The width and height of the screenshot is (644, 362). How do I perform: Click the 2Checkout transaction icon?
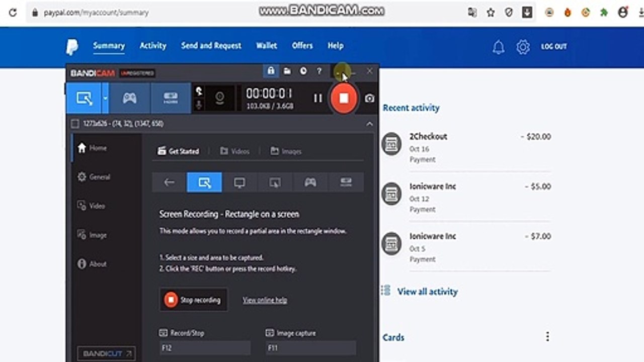[391, 144]
